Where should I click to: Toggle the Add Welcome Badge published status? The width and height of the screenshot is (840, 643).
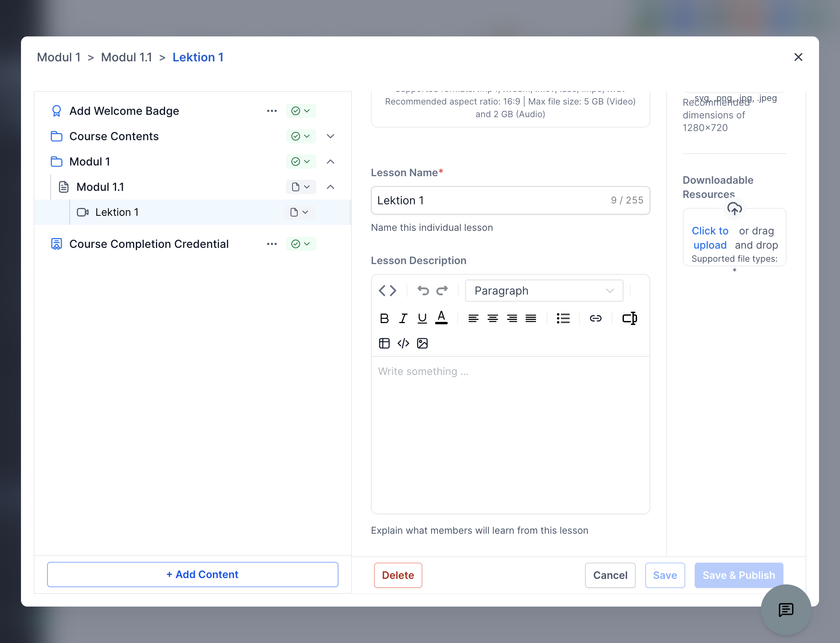pos(301,111)
